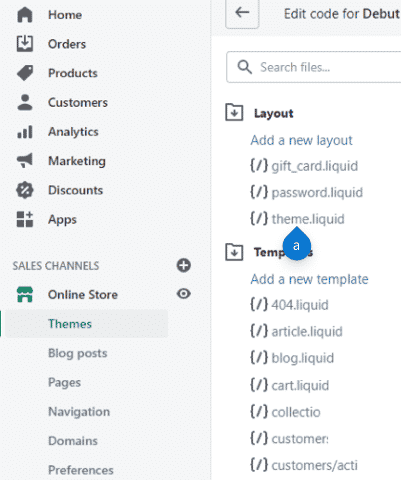The image size is (401, 480).
Task: Click the Customers person icon
Action: [25, 102]
